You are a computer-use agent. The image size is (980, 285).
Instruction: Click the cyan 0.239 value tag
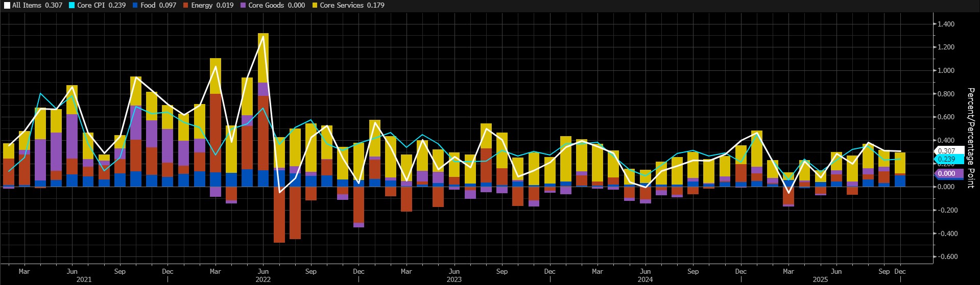tap(946, 160)
